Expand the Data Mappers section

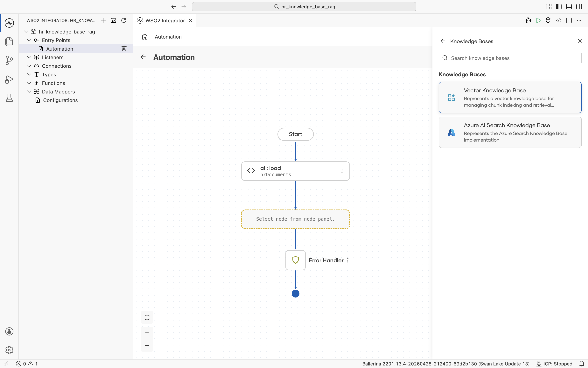click(x=29, y=92)
